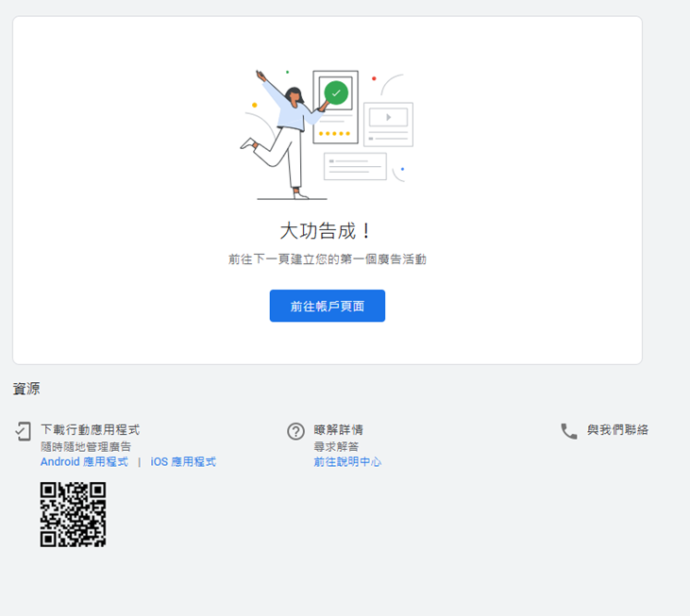
Task: Open the Android 應用程式 link
Action: click(84, 461)
